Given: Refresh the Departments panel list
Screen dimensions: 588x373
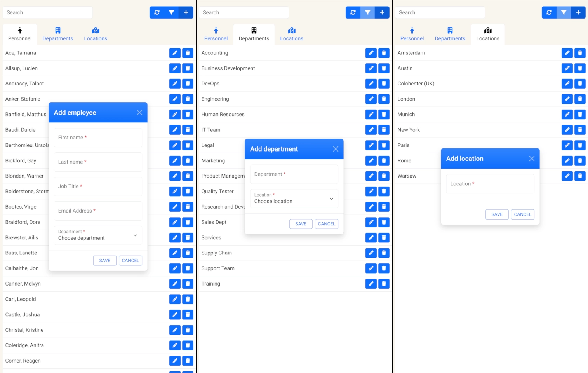Looking at the screenshot, I should click(x=353, y=12).
